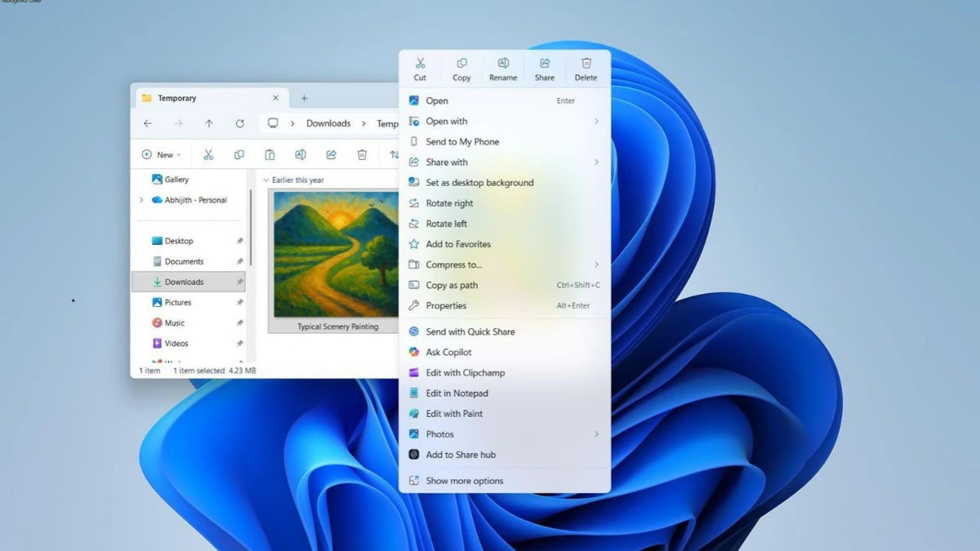
Task: Collapse the Earlier this year group
Action: pos(266,180)
